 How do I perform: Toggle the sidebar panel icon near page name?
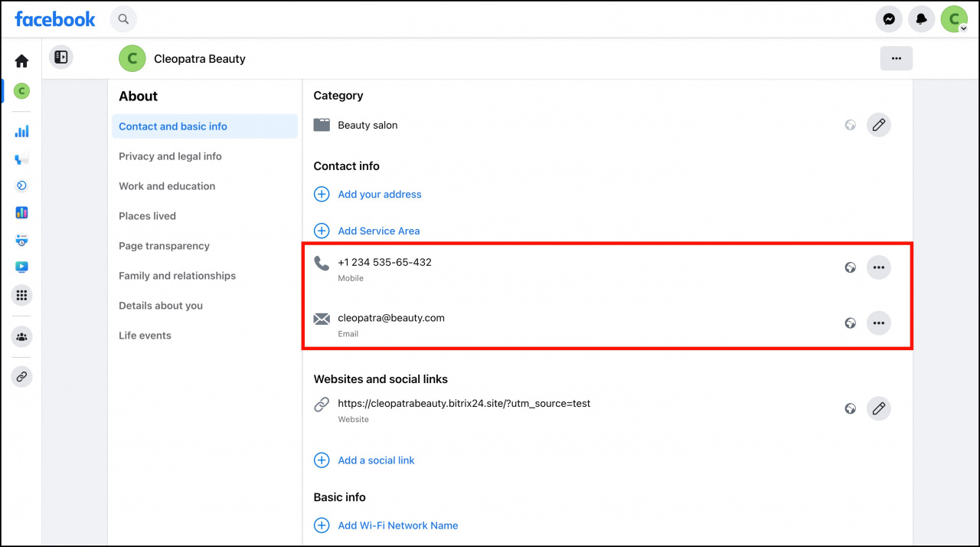[x=61, y=57]
